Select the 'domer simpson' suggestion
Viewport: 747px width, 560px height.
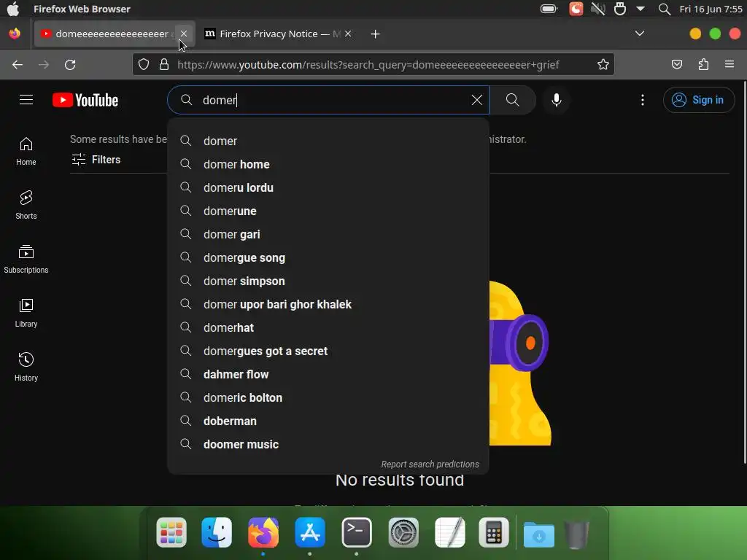click(328, 281)
